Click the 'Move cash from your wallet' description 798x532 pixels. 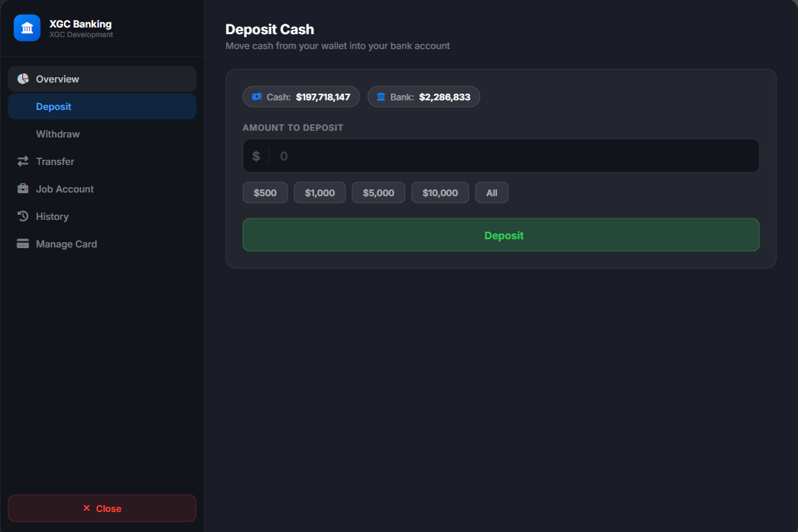coord(337,46)
